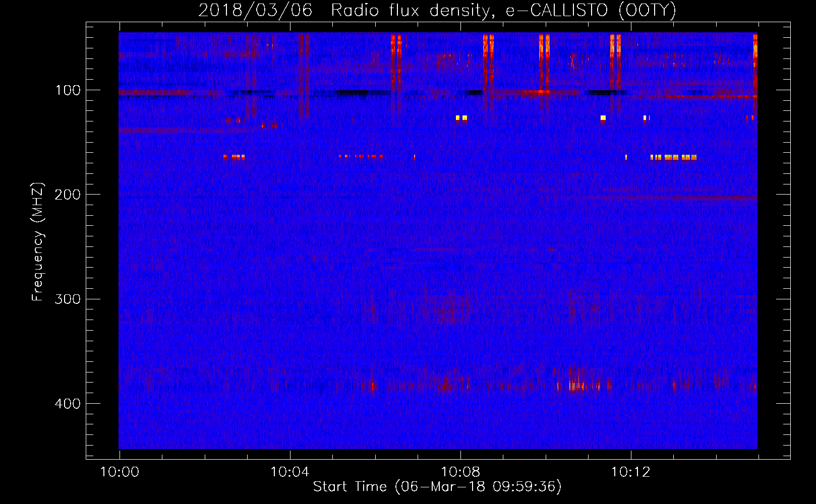Click the '10:04' time tick label
Viewport: 816px width, 504px height.
[x=290, y=472]
